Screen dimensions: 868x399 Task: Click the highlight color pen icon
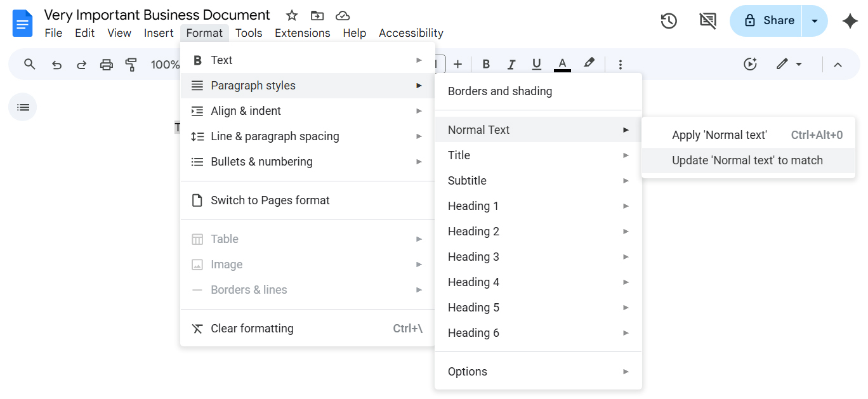(x=589, y=63)
